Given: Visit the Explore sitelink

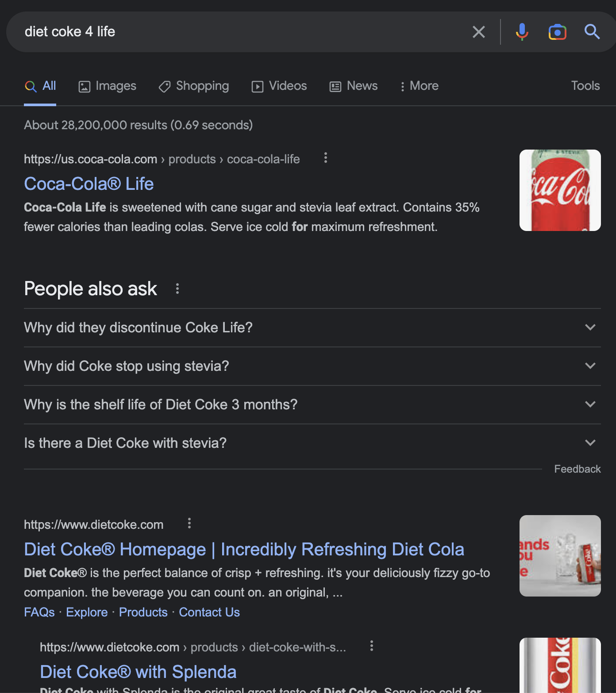Looking at the screenshot, I should tap(87, 612).
